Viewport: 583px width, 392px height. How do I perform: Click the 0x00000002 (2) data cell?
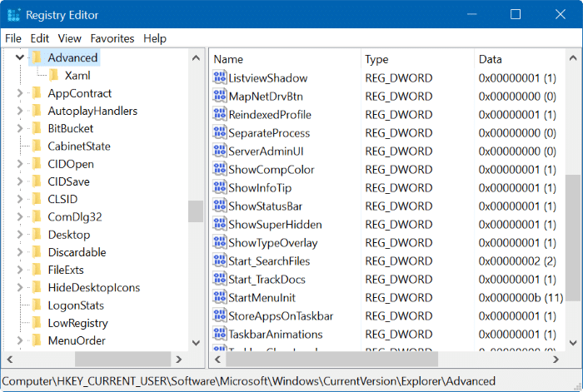[x=517, y=261]
